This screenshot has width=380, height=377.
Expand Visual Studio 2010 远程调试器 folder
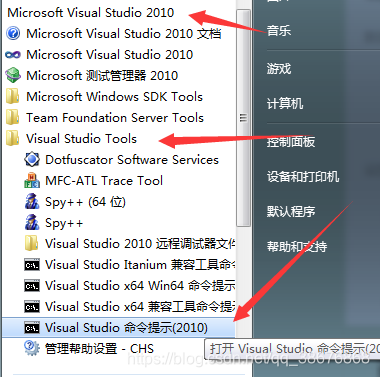click(140, 244)
